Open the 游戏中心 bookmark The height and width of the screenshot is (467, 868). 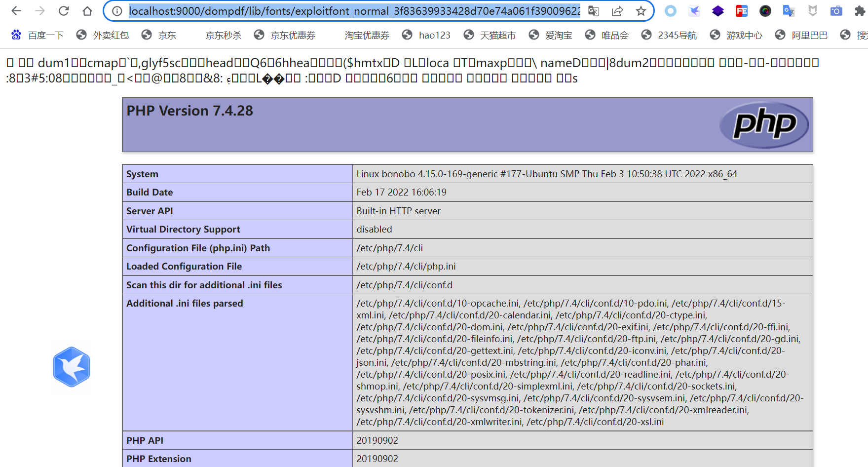[736, 35]
